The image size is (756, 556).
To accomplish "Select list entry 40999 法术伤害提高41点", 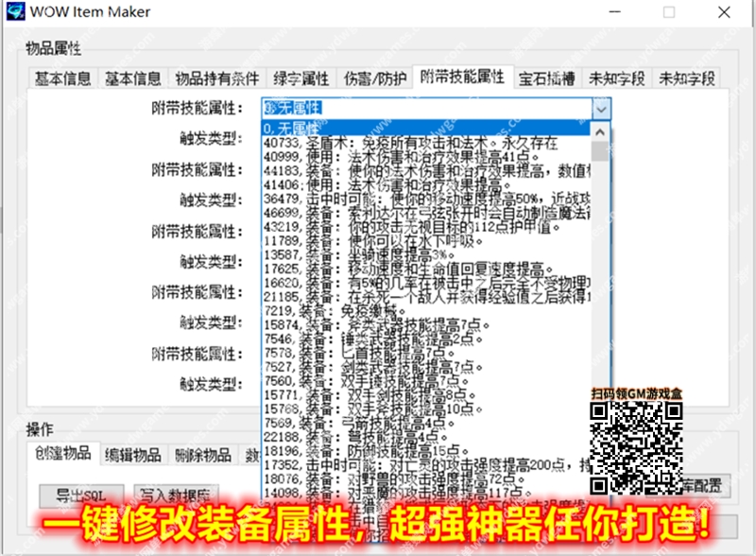I will (x=426, y=157).
